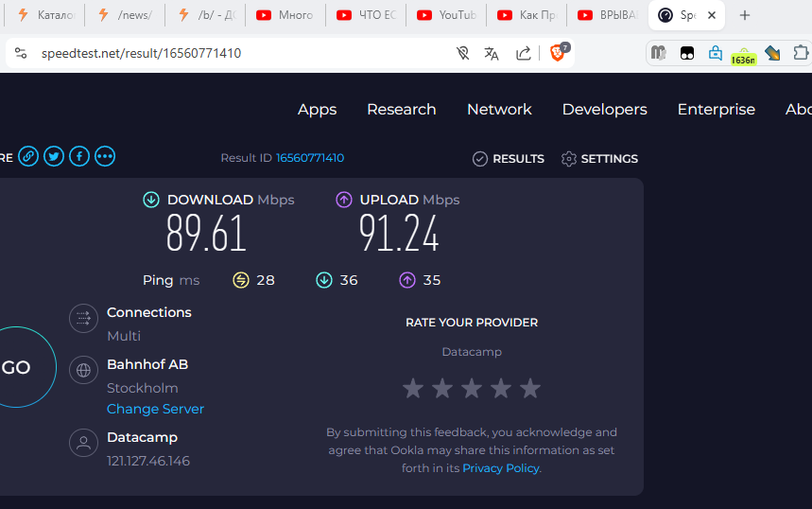Image resolution: width=812 pixels, height=509 pixels.
Task: Click the blue lock bag extension icon
Action: pyautogui.click(x=716, y=53)
